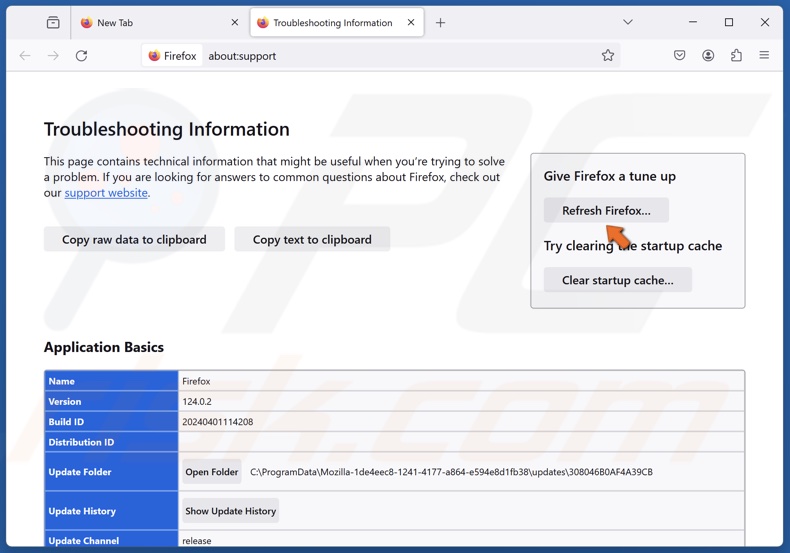Open a new tab with plus icon
Screen dimensions: 790x553
pyautogui.click(x=440, y=23)
